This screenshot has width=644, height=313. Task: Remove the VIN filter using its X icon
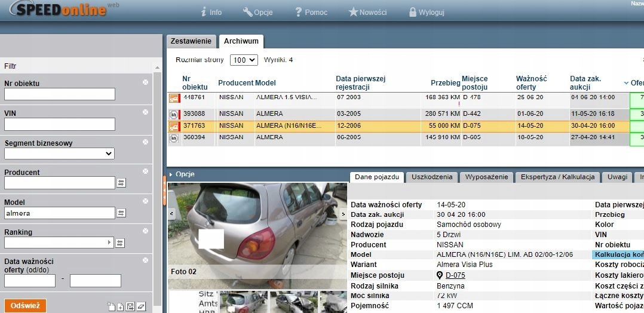pos(145,112)
